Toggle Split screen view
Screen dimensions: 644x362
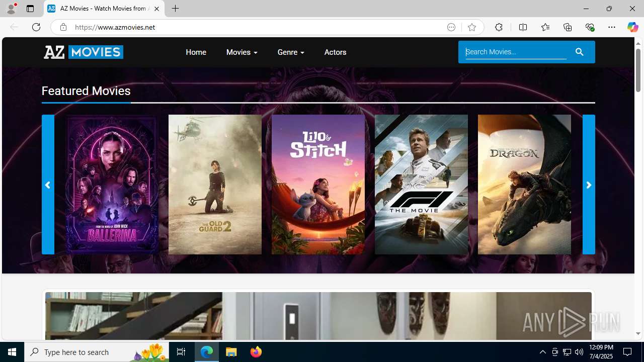click(x=523, y=27)
